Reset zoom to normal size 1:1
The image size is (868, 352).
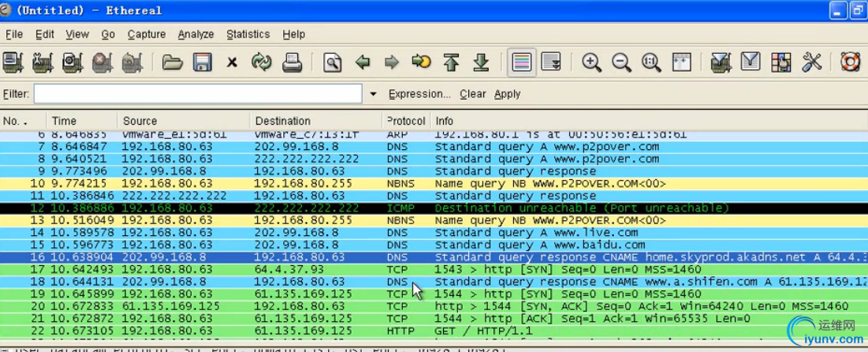pyautogui.click(x=651, y=62)
